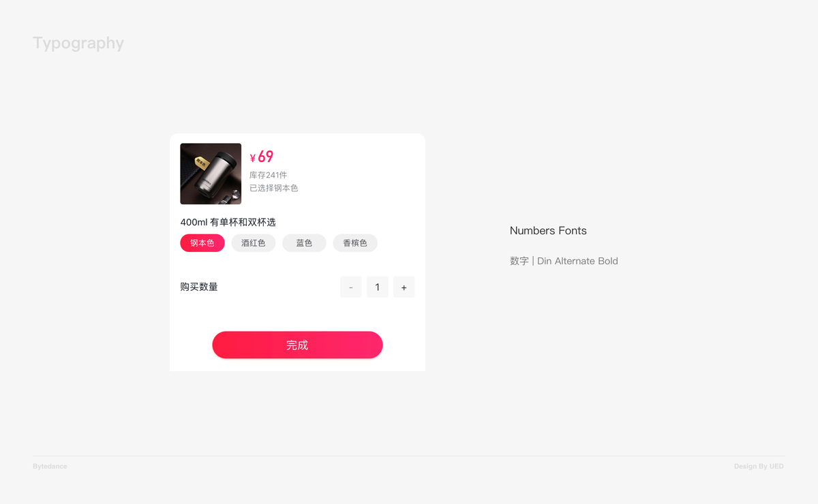Open the steel cup product thumbnail
The width and height of the screenshot is (818, 504).
coord(211,174)
